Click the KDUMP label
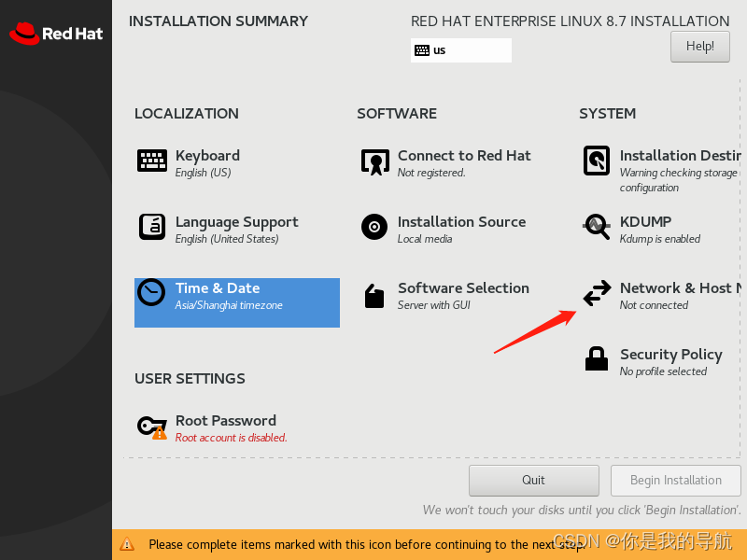This screenshot has width=747, height=560. point(645,222)
